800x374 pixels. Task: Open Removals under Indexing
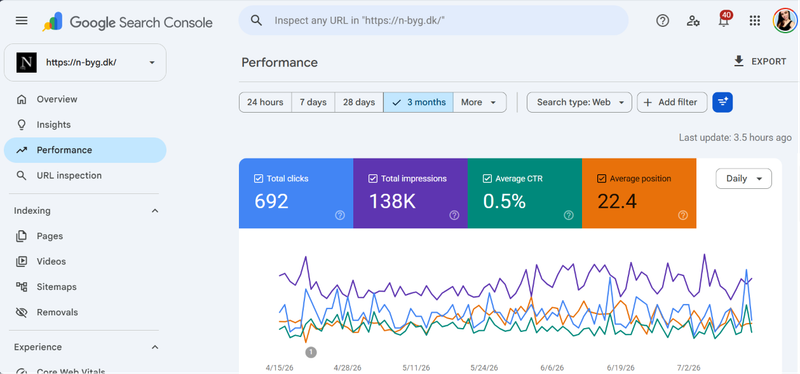pyautogui.click(x=85, y=312)
